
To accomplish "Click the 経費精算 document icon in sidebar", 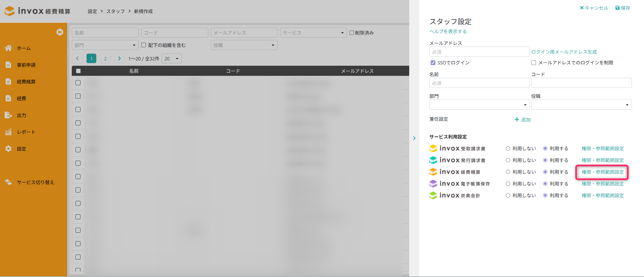I will 8,81.
